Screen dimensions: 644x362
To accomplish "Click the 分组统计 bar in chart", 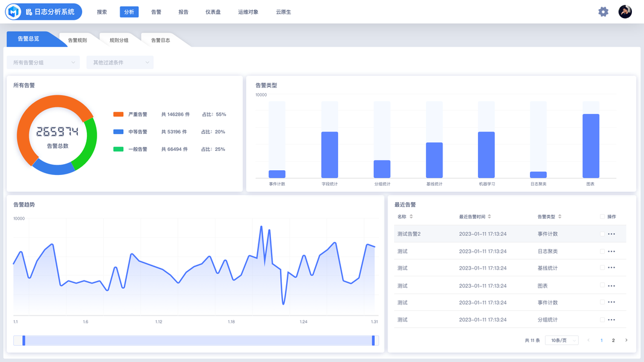I will [x=382, y=169].
